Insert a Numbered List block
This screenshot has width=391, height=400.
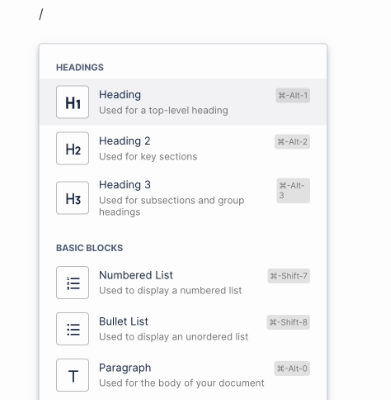click(x=183, y=282)
